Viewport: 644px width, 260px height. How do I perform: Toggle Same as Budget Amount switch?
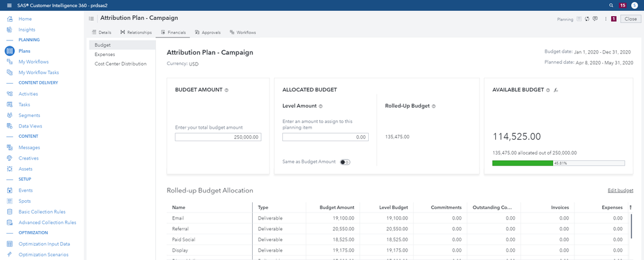pyautogui.click(x=345, y=162)
